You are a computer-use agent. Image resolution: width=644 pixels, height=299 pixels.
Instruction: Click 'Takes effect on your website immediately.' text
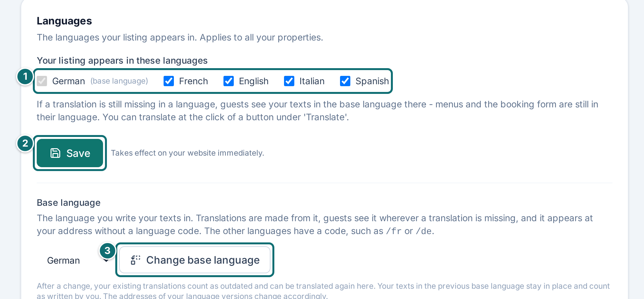point(187,153)
